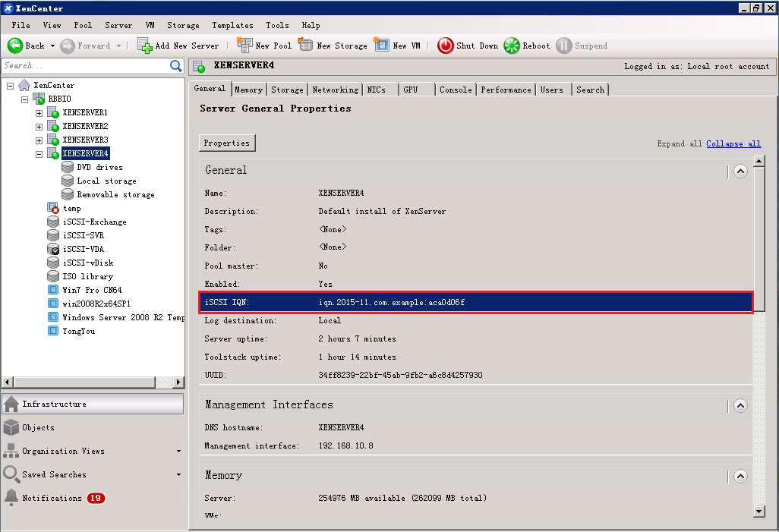Click the green Reboot icon
The image size is (779, 532).
[x=512, y=46]
